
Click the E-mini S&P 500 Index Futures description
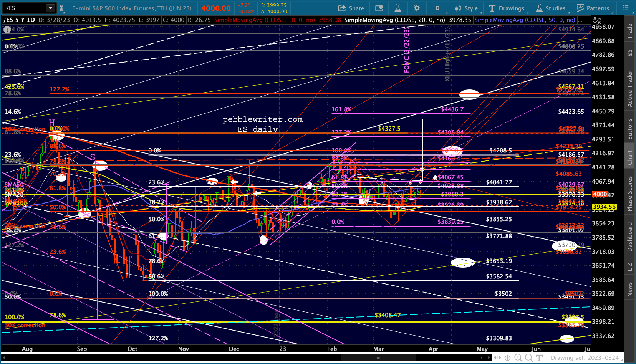click(x=132, y=8)
